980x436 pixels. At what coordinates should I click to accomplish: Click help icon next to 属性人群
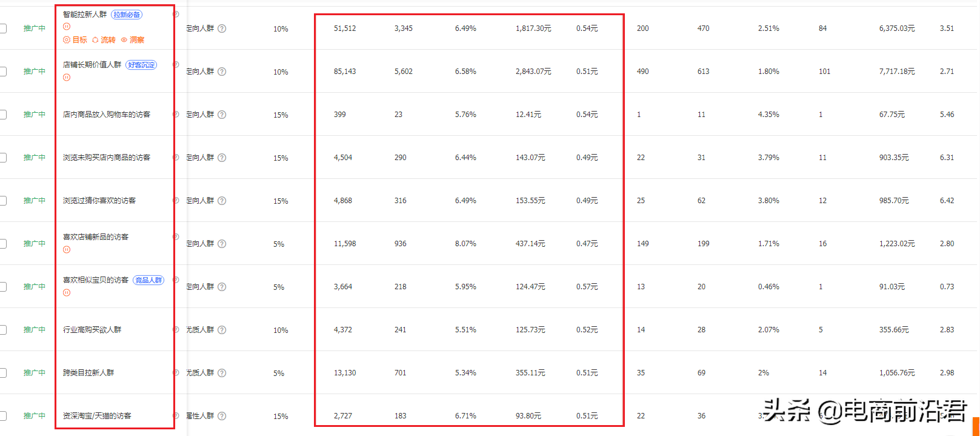tap(222, 416)
